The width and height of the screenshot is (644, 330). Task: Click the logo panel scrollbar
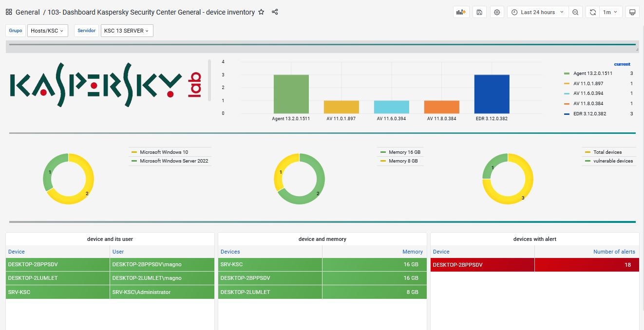click(209, 80)
